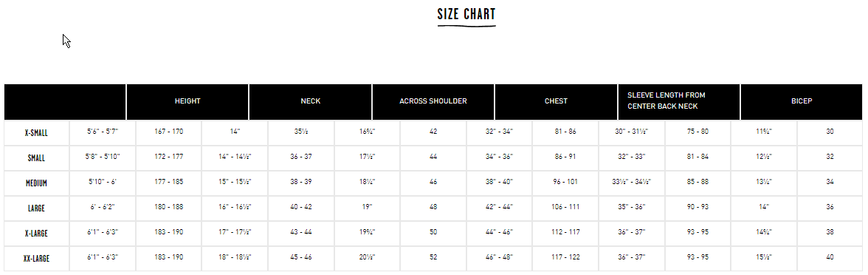This screenshot has height=275, width=868.
Task: Select the X-LARGE row label
Action: click(37, 234)
